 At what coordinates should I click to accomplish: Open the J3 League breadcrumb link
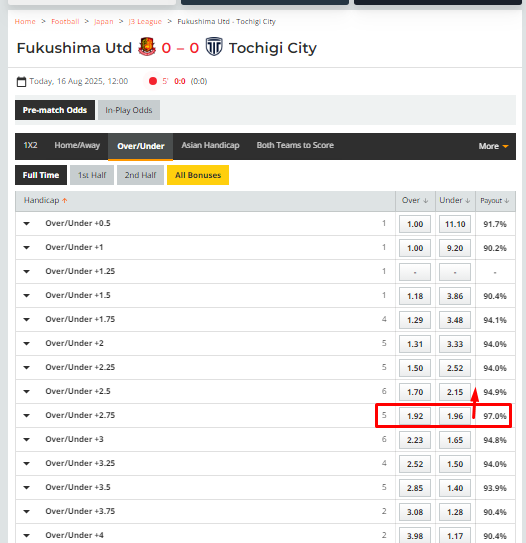point(145,21)
